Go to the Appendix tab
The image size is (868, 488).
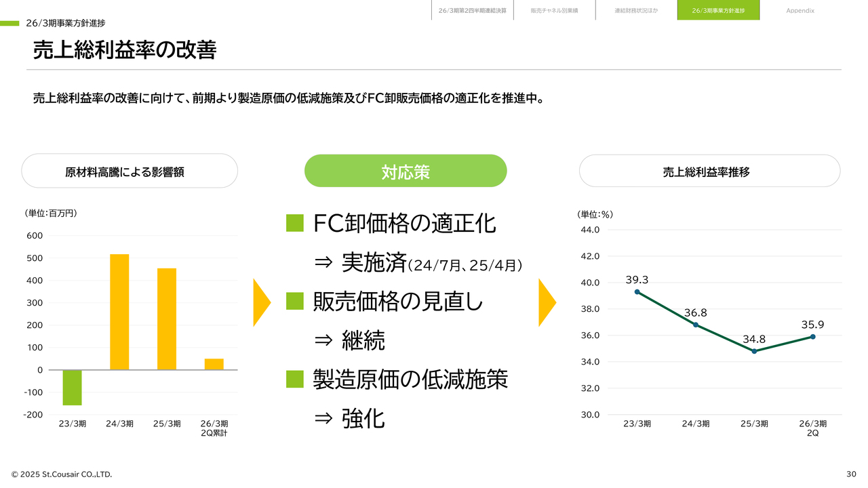(800, 11)
